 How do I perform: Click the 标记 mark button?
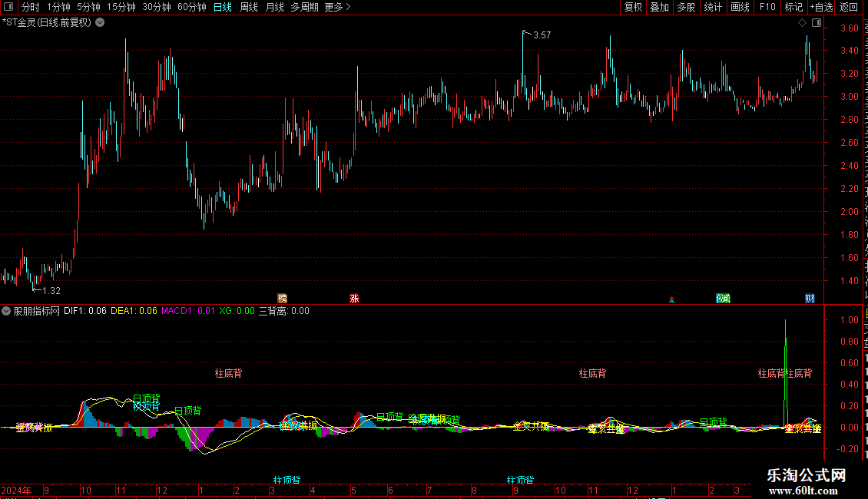point(793,7)
